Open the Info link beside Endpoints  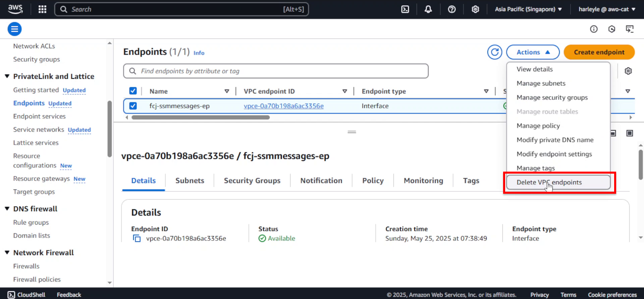[199, 53]
